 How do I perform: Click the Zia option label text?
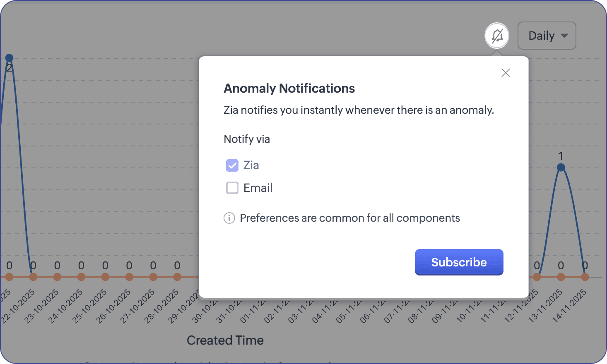[251, 165]
